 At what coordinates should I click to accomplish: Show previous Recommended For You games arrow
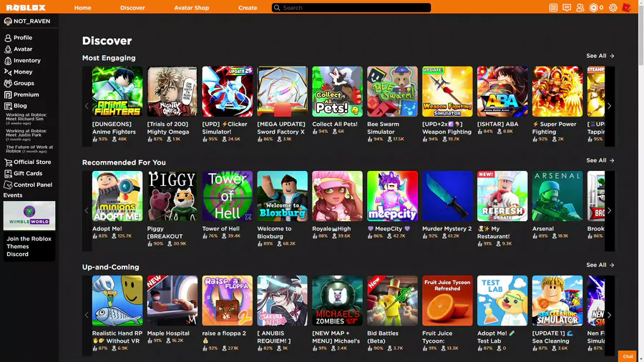point(87,210)
